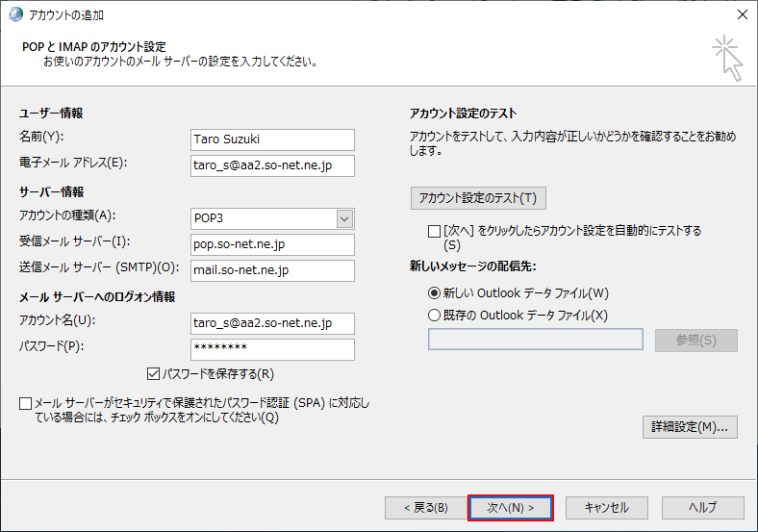
Task: Click the 電子メール アドレス input field
Action: [272, 165]
